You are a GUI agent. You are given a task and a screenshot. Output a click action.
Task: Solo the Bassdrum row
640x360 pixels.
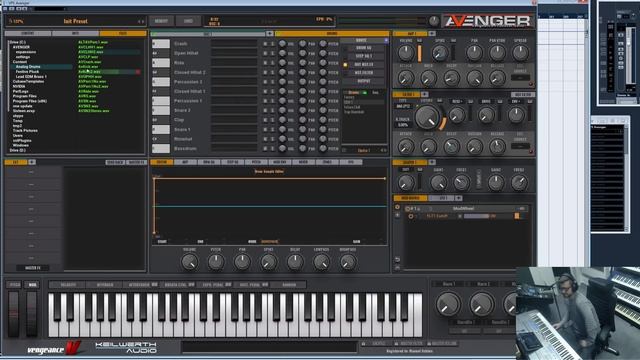point(272,149)
